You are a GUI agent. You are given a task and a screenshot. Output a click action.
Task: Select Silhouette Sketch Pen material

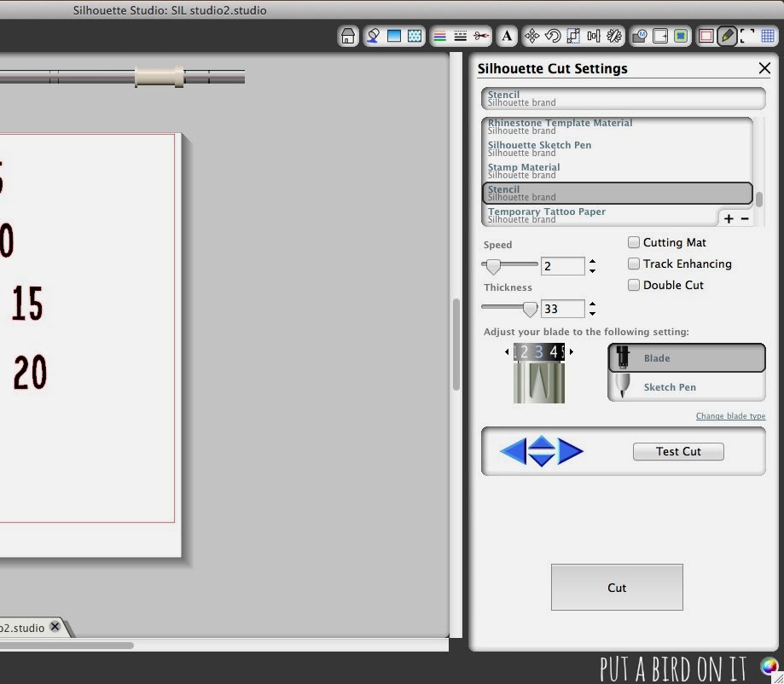click(618, 148)
